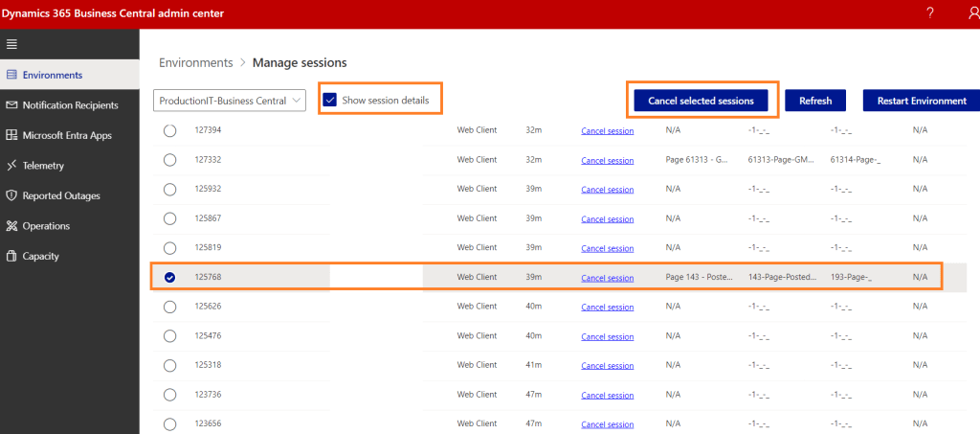Click Cancel session link for 127332
Screen dimensions: 980x434
click(607, 160)
